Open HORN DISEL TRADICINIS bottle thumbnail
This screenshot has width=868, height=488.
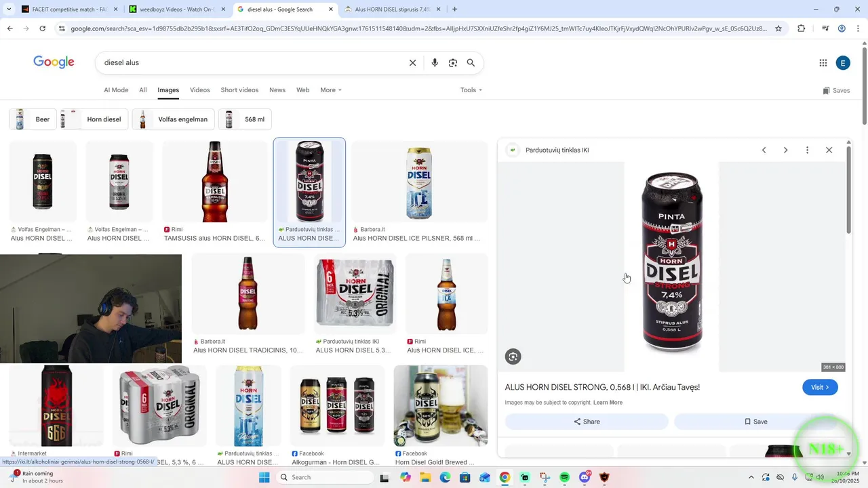tap(248, 293)
